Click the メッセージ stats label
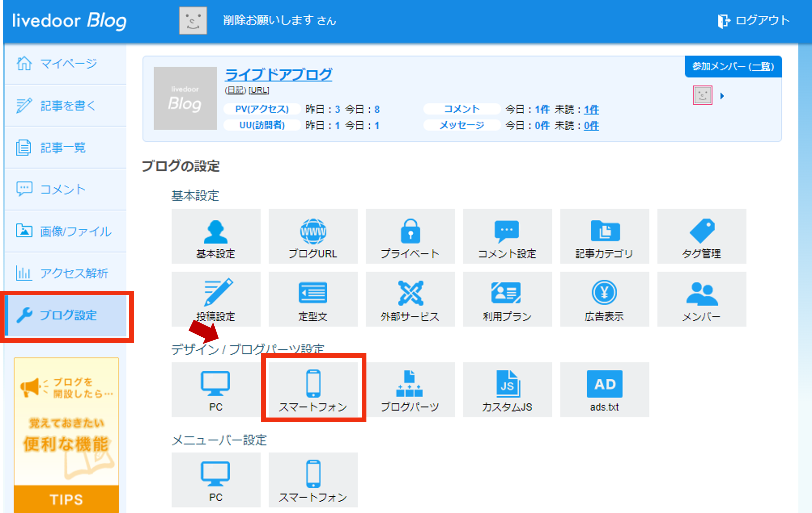 (462, 125)
